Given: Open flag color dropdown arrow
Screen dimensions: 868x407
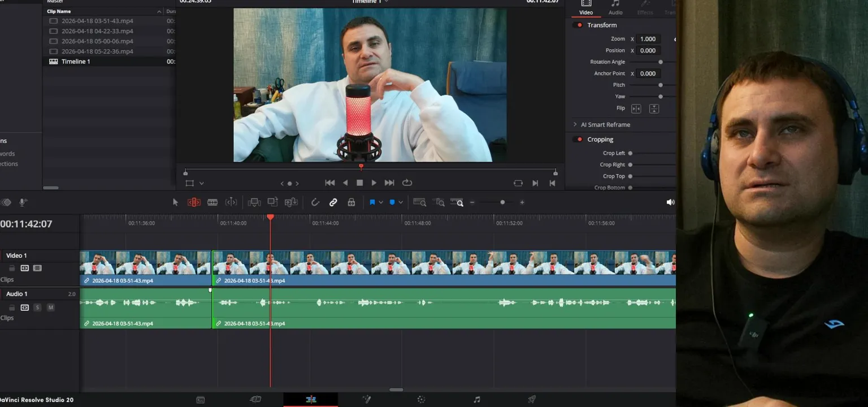Looking at the screenshot, I should [381, 202].
